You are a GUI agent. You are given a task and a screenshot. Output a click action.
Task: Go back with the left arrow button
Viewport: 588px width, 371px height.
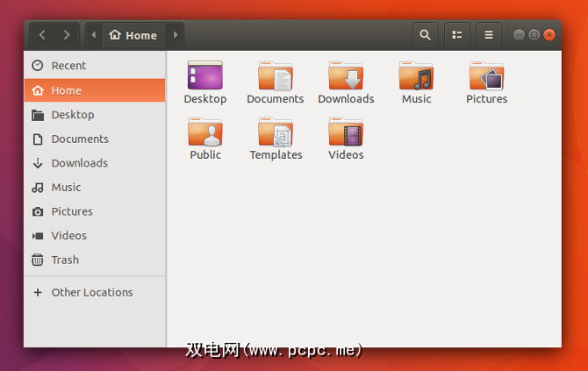42,35
